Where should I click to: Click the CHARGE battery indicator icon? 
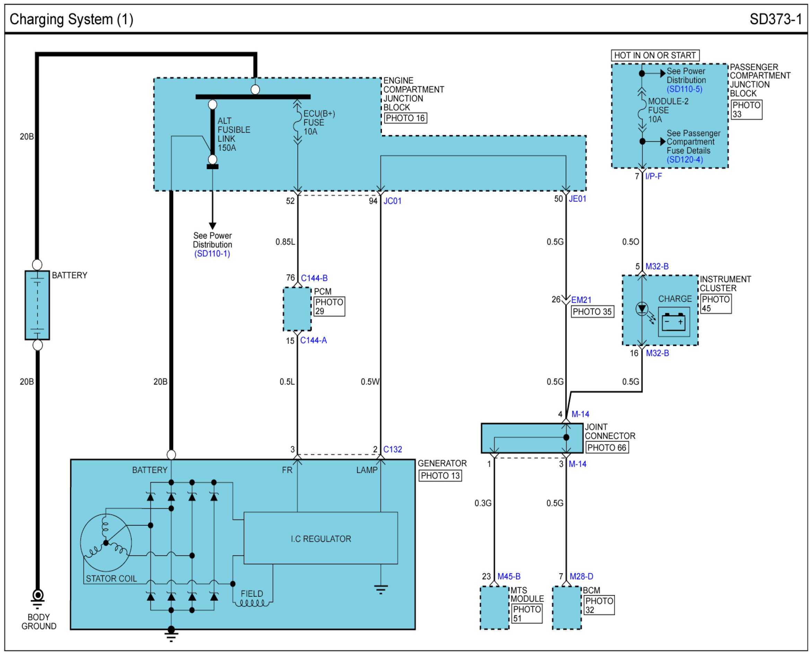(673, 322)
